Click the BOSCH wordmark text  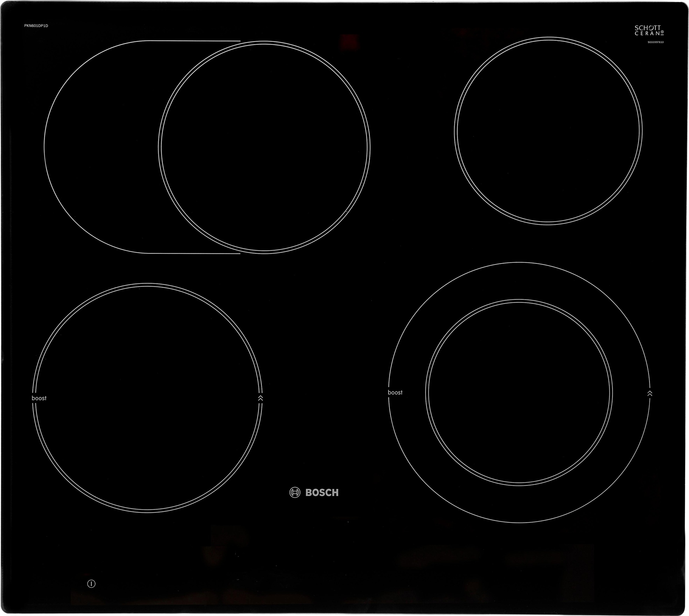(x=322, y=493)
